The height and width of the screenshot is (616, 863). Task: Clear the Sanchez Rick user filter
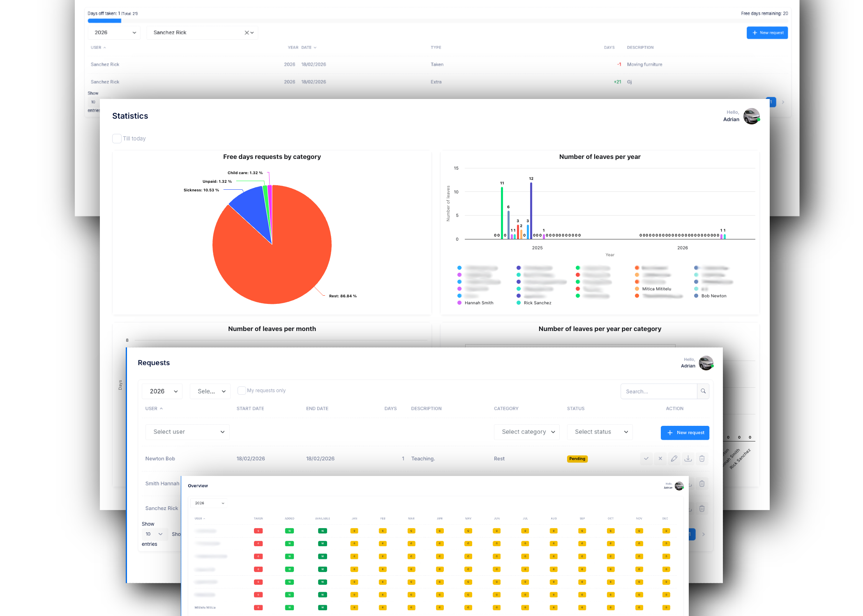247,33
